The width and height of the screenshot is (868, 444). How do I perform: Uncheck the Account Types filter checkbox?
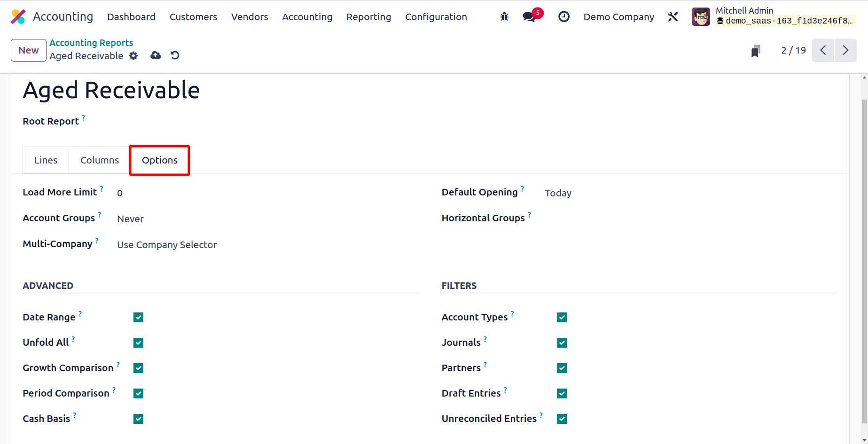click(x=562, y=318)
